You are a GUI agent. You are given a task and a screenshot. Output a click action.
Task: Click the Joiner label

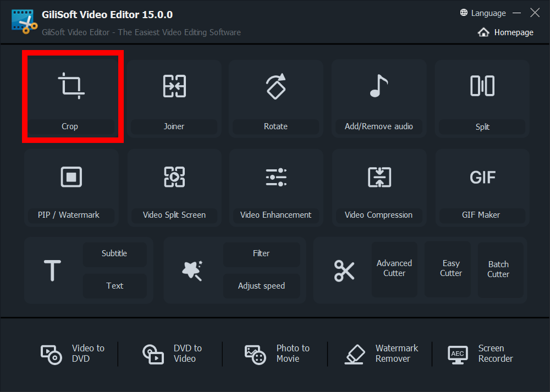(x=174, y=126)
